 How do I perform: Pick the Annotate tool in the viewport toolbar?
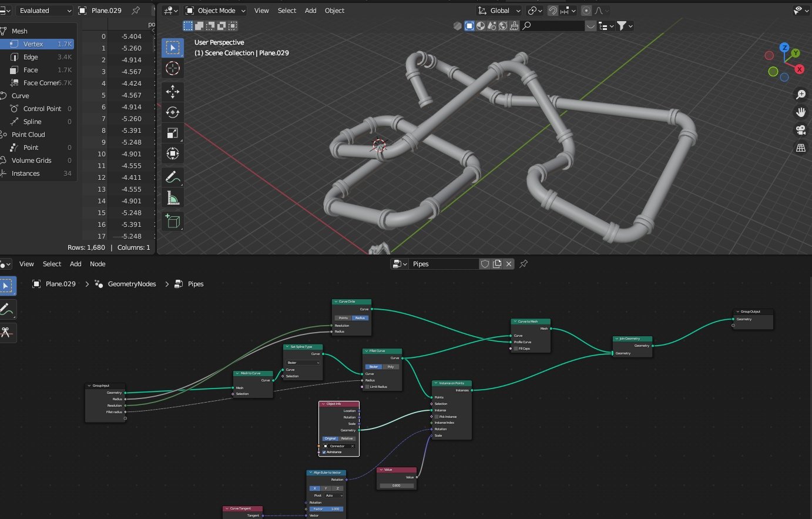[x=172, y=176]
